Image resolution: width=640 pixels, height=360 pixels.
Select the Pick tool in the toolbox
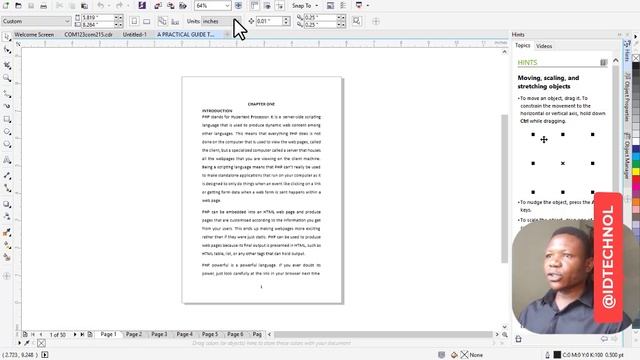[7, 37]
